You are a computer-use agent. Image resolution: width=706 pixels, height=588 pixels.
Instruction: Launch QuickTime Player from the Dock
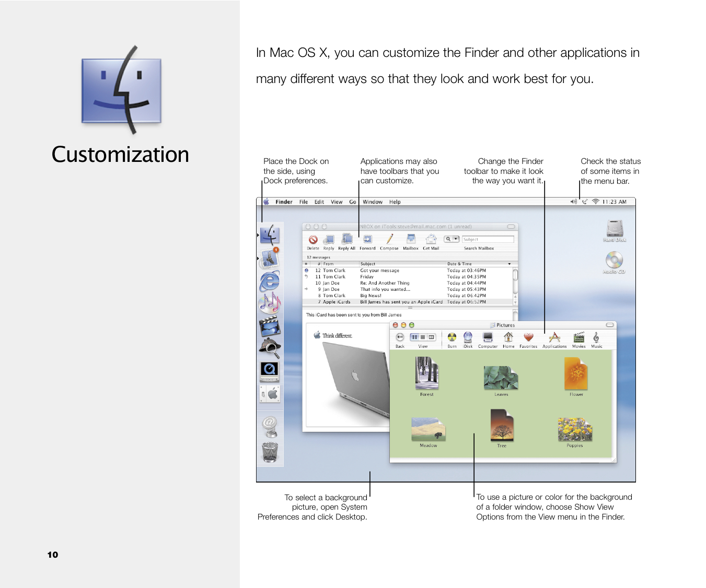270,371
